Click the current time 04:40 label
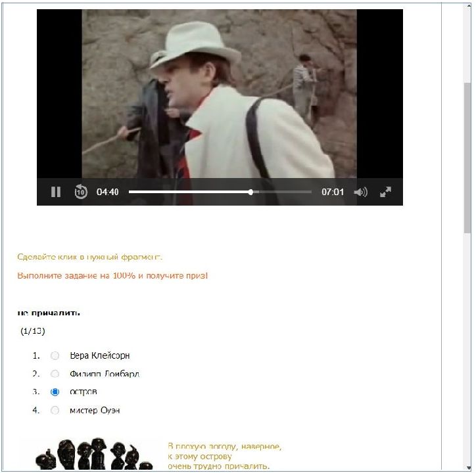This screenshot has width=476, height=473. pyautogui.click(x=107, y=192)
